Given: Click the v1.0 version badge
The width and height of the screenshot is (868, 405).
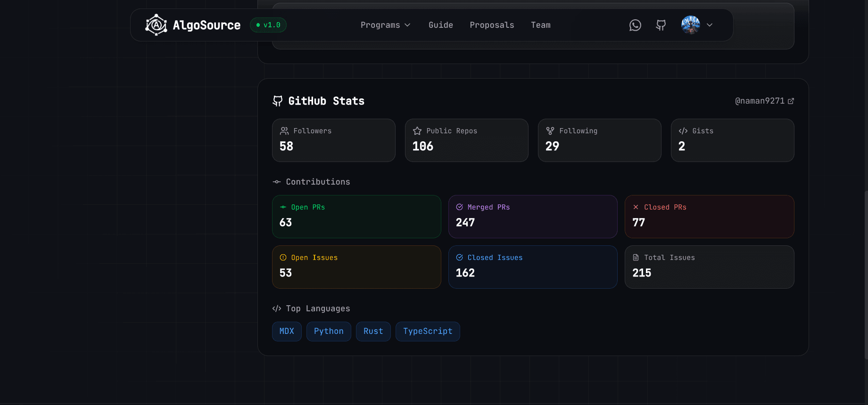Looking at the screenshot, I should [268, 25].
